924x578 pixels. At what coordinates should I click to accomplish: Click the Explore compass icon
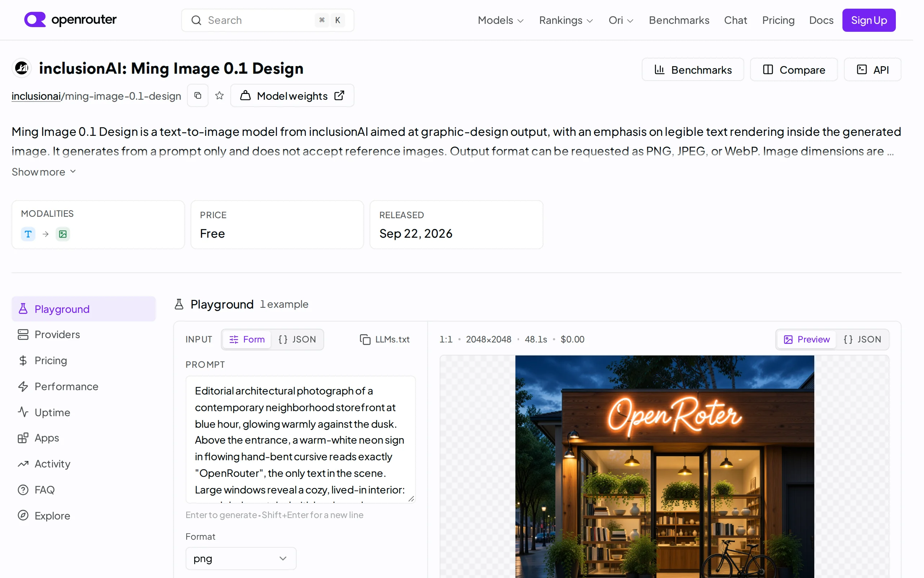(x=23, y=515)
